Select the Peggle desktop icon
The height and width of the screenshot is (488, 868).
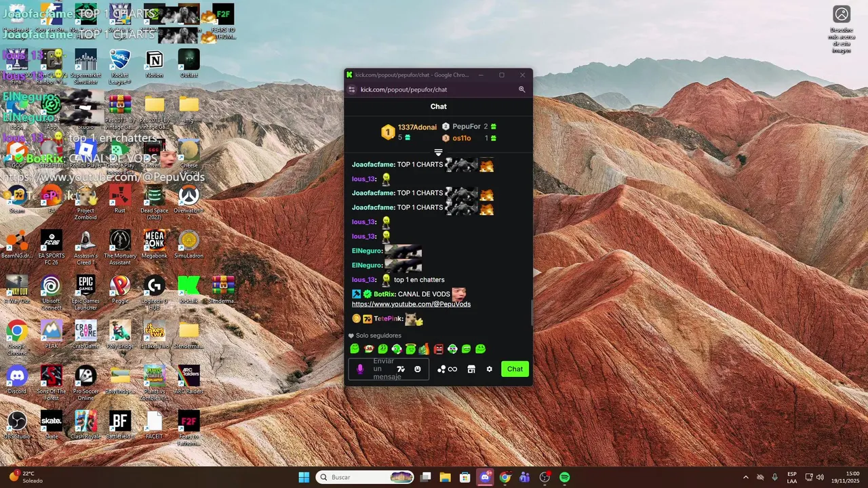coord(120,290)
